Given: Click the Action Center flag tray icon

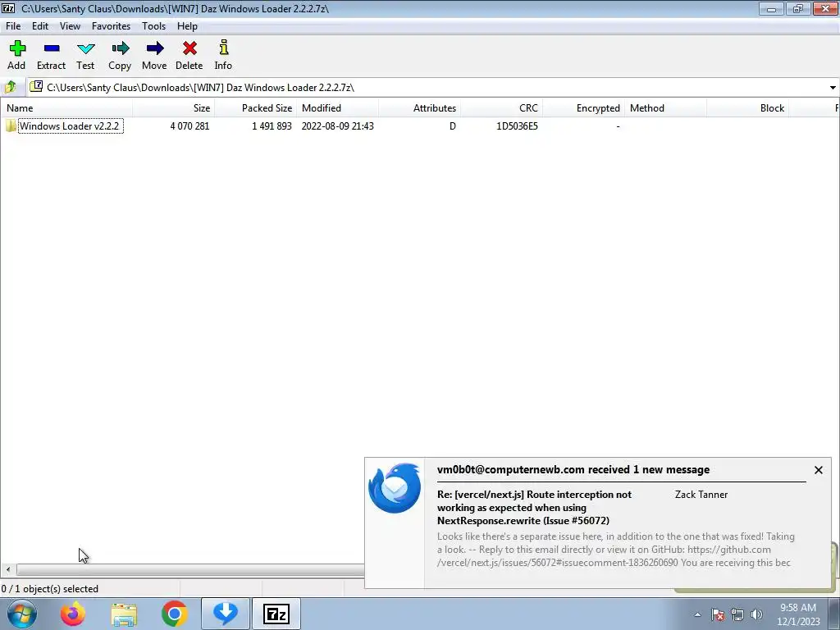Looking at the screenshot, I should (718, 614).
